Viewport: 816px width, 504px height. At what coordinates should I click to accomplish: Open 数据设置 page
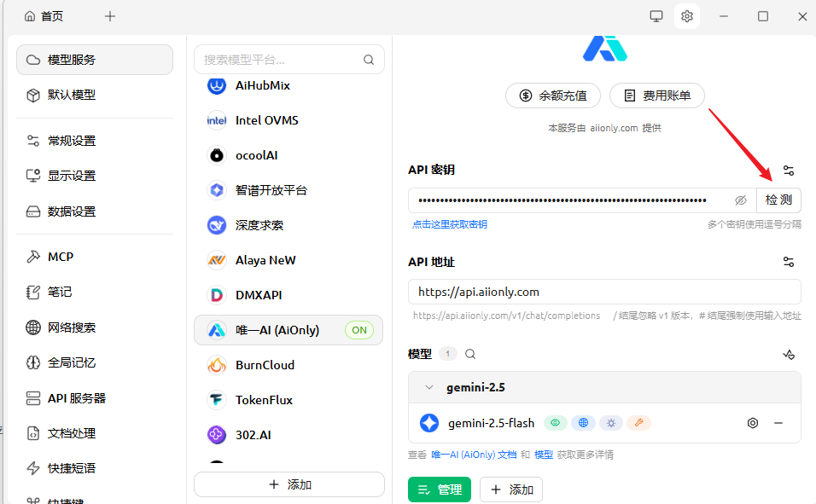pyautogui.click(x=95, y=211)
